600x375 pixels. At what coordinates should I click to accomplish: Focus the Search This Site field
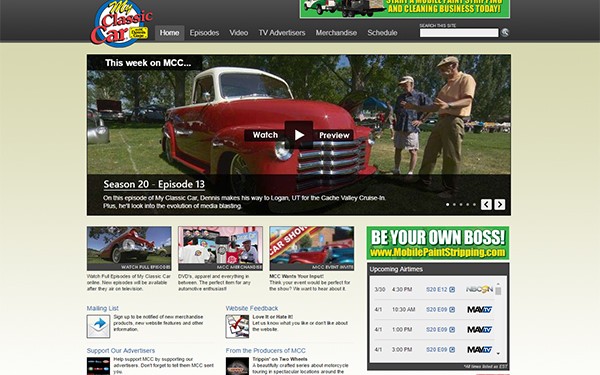[459, 33]
